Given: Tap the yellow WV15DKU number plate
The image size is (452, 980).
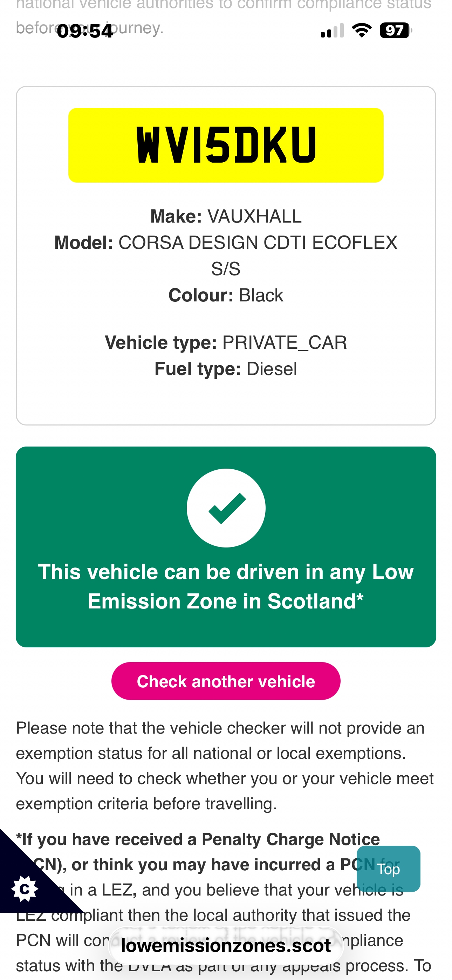Looking at the screenshot, I should [226, 145].
